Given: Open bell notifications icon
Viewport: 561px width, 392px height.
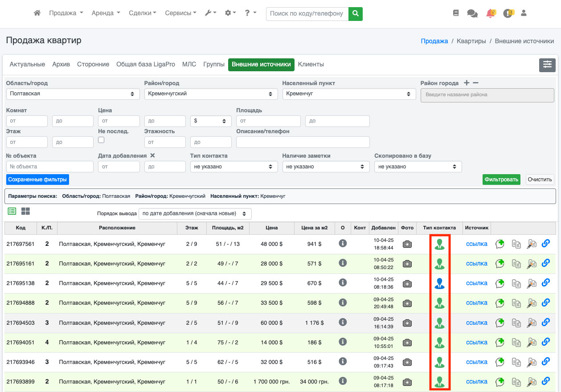Looking at the screenshot, I should pyautogui.click(x=490, y=13).
